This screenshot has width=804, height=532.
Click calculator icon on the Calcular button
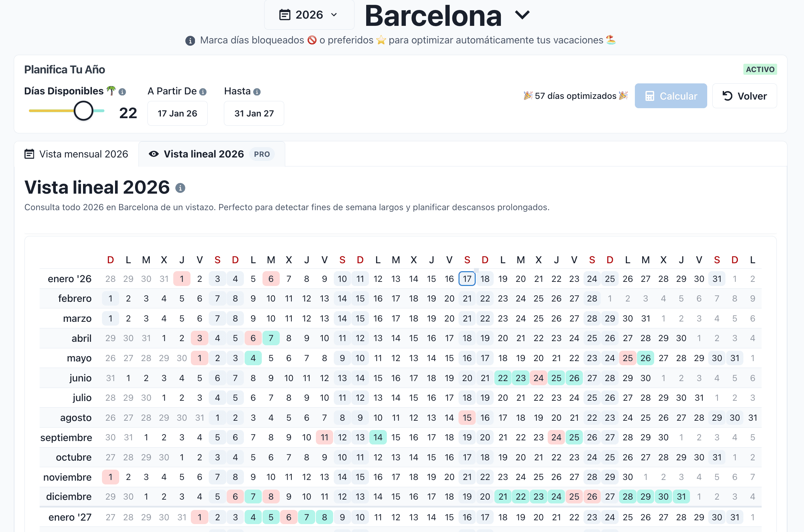(650, 96)
